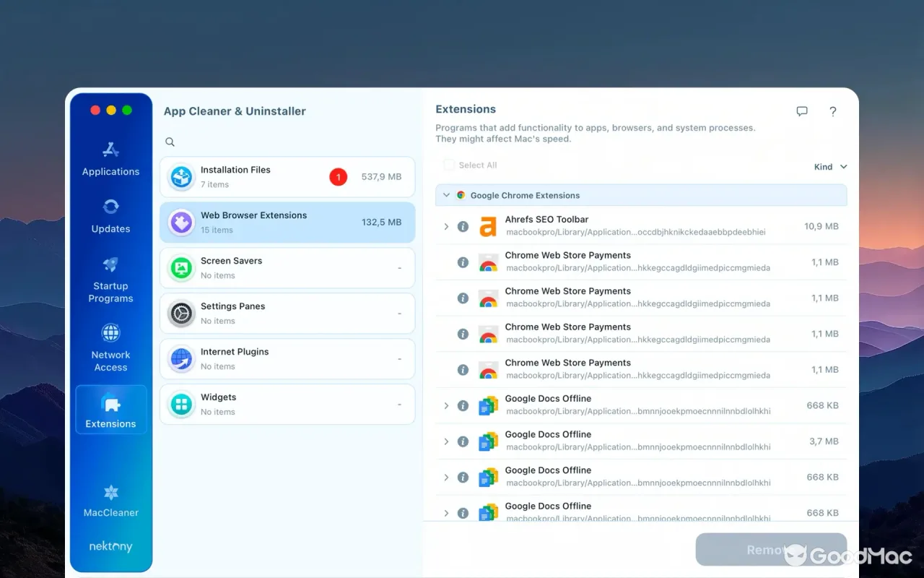Image resolution: width=924 pixels, height=578 pixels.
Task: Collapse the Google Chrome Extensions group
Action: tap(446, 195)
